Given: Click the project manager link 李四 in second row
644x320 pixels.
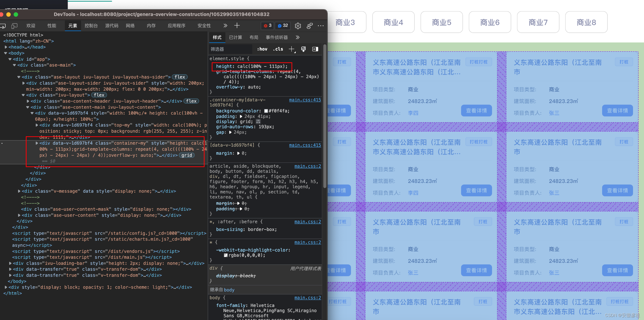Looking at the screenshot, I should click(x=413, y=193).
